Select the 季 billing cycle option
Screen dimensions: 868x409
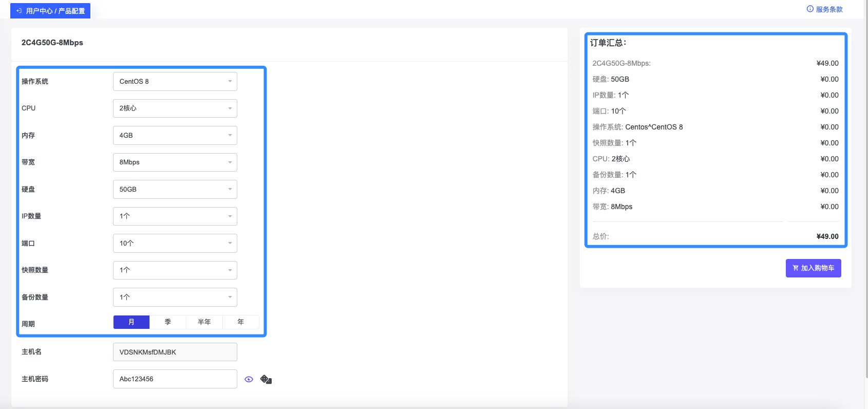coord(168,322)
